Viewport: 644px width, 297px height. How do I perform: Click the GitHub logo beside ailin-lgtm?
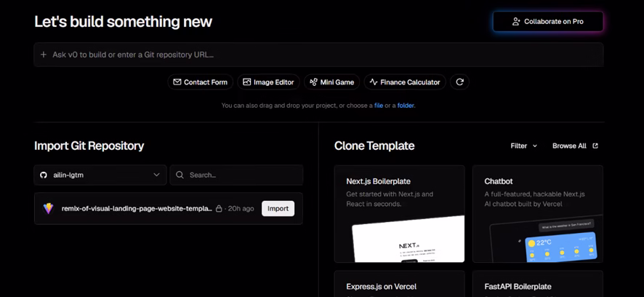44,175
